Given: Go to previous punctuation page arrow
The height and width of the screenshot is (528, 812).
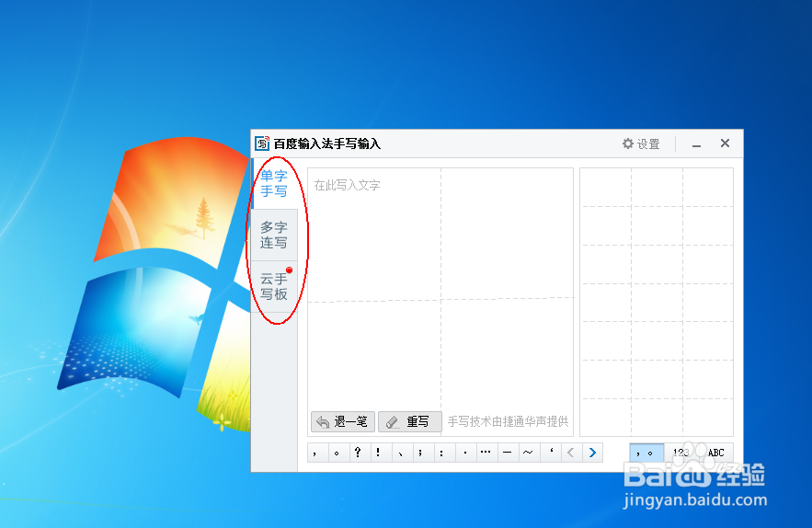Looking at the screenshot, I should click(x=572, y=453).
